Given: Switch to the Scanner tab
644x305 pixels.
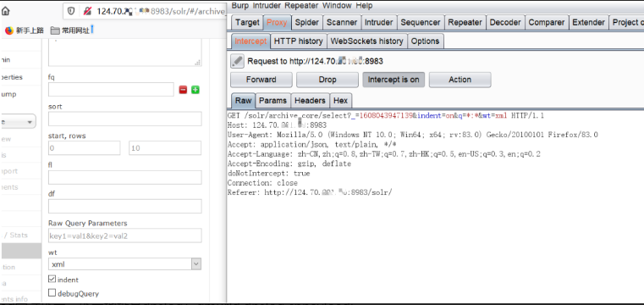Looking at the screenshot, I should point(342,23).
